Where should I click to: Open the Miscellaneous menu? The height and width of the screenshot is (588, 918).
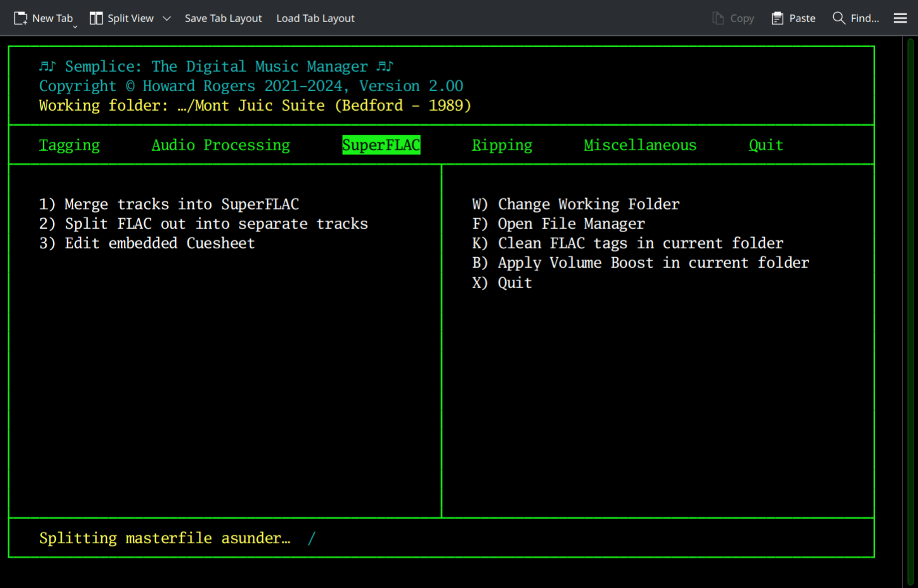(x=640, y=145)
